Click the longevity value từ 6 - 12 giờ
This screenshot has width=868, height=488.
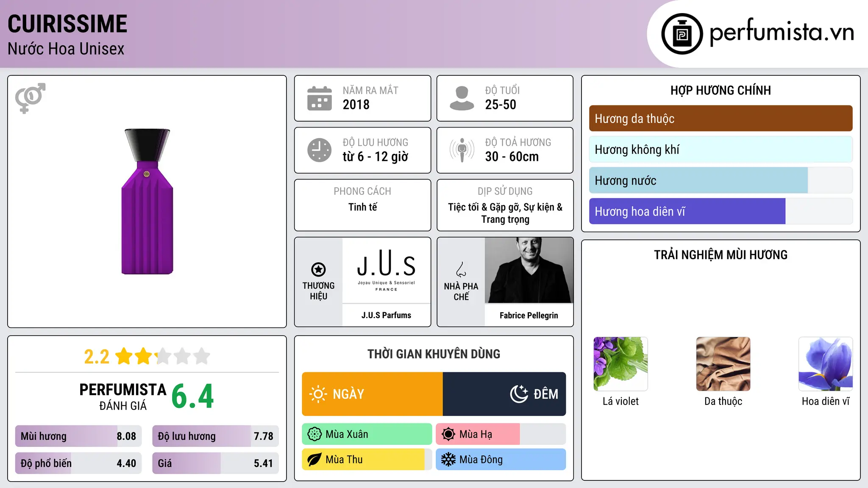pyautogui.click(x=376, y=157)
